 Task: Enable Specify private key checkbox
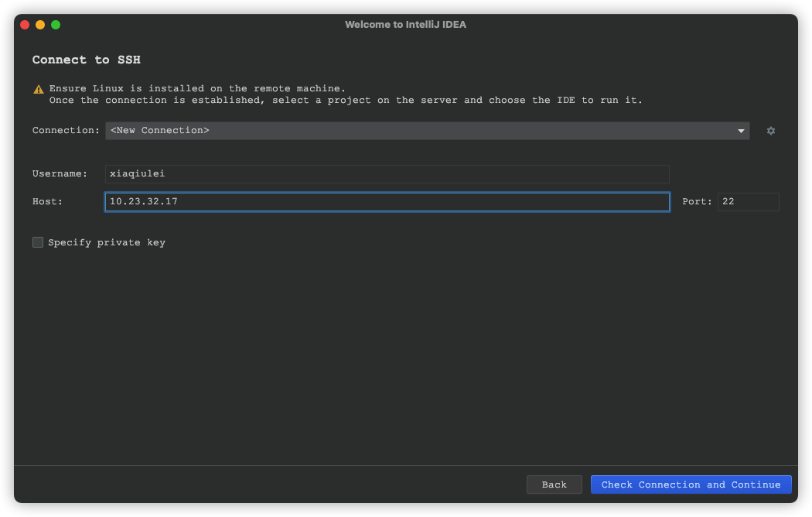(x=38, y=242)
